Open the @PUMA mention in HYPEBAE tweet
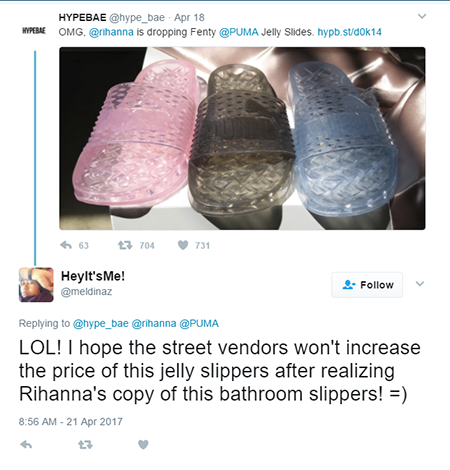 pyautogui.click(x=238, y=32)
